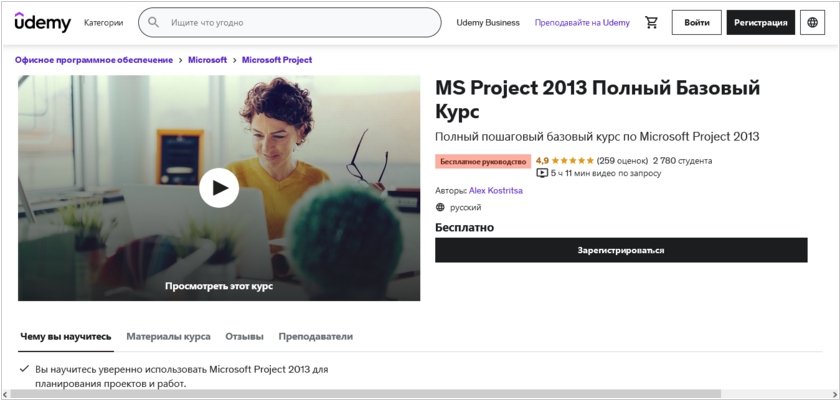Click the video duration icon
840x400 pixels.
tap(542, 173)
